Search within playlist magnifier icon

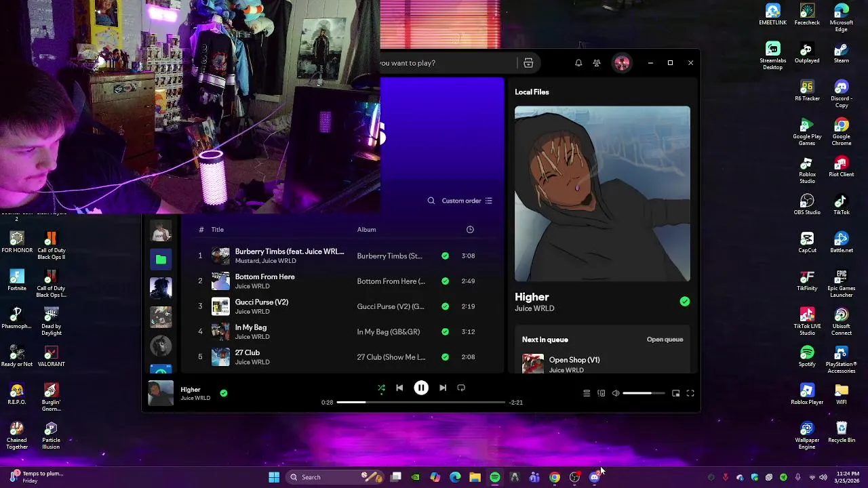[431, 201]
